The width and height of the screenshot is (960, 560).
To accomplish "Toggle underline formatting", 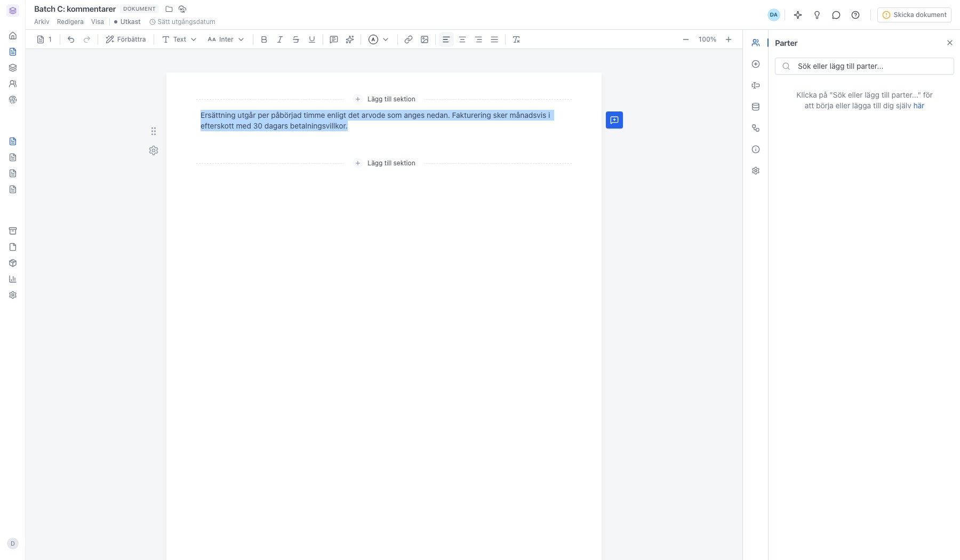I will [312, 39].
